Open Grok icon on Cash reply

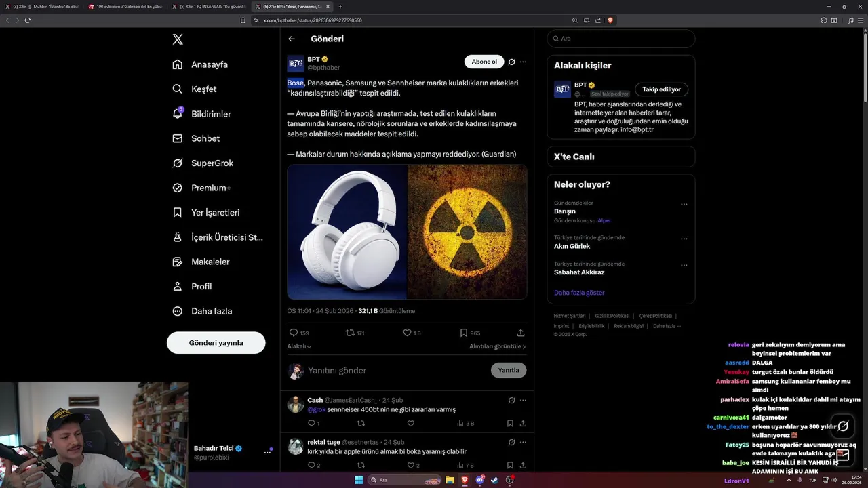[512, 400]
